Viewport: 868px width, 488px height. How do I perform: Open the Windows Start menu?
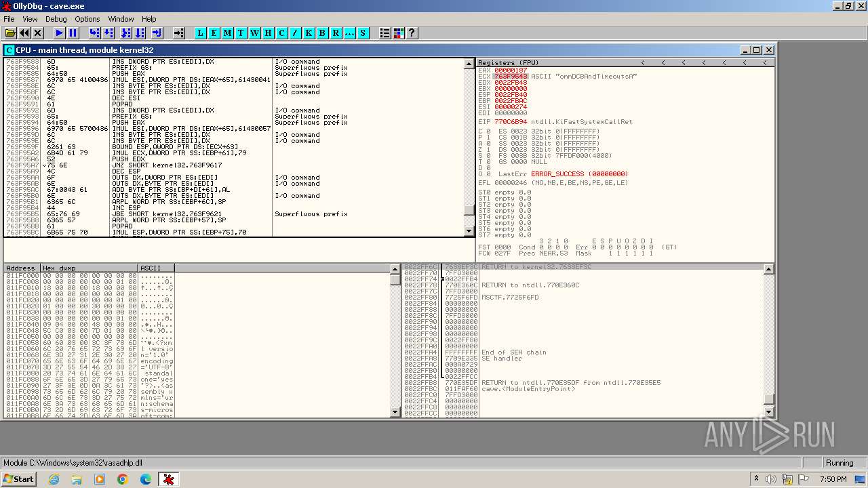click(x=18, y=479)
